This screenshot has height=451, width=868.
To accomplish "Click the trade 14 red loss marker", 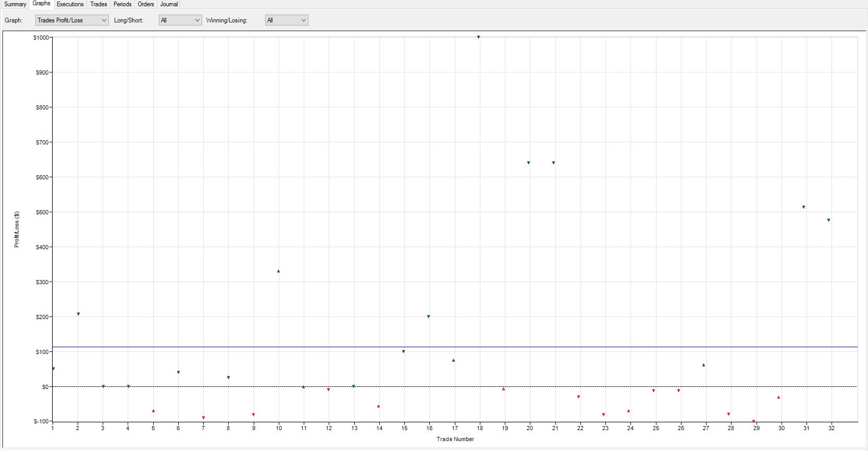I will (x=379, y=406).
